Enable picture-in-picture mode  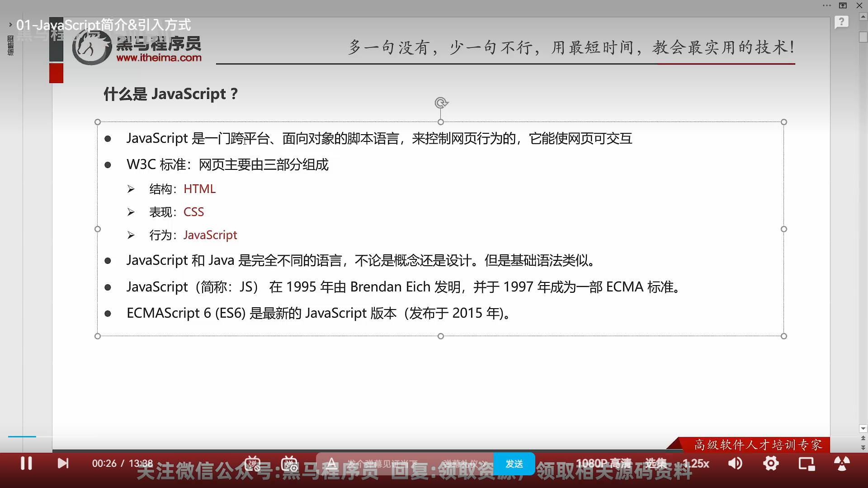(807, 464)
